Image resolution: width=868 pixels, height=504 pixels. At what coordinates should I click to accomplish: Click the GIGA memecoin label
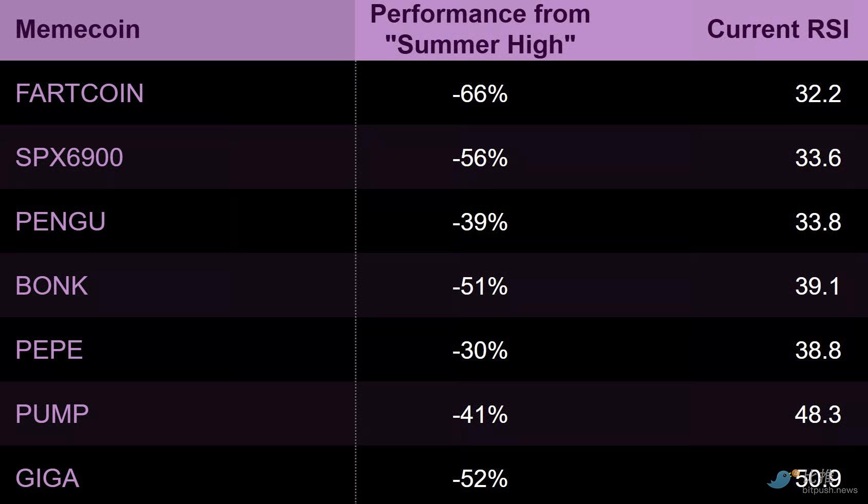[47, 478]
